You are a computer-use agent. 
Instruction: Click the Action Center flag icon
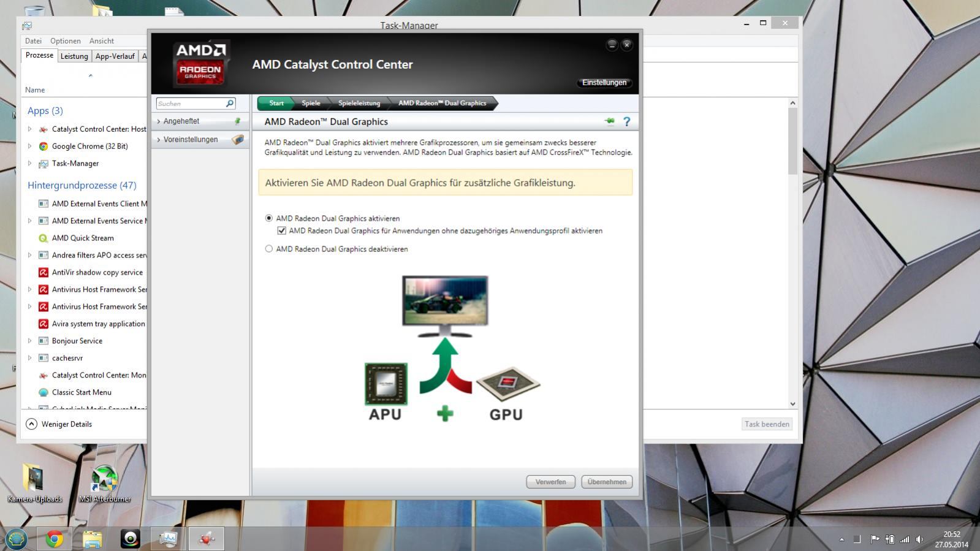click(x=875, y=539)
